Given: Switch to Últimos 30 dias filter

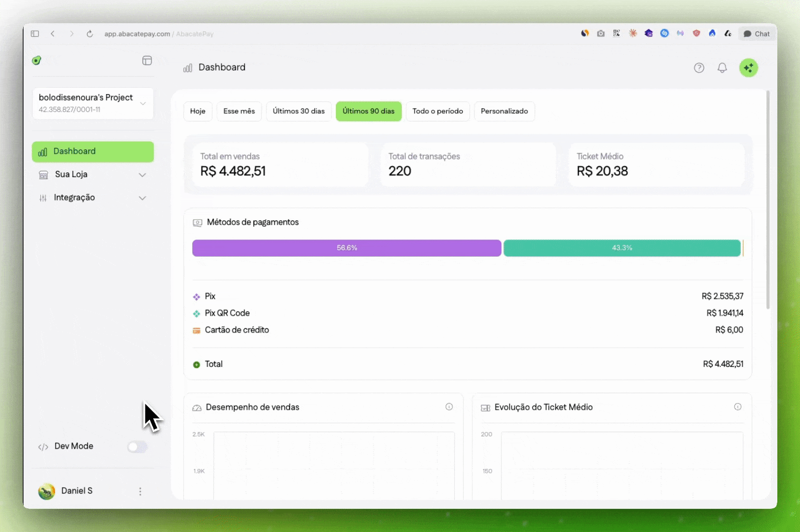Looking at the screenshot, I should pyautogui.click(x=299, y=111).
